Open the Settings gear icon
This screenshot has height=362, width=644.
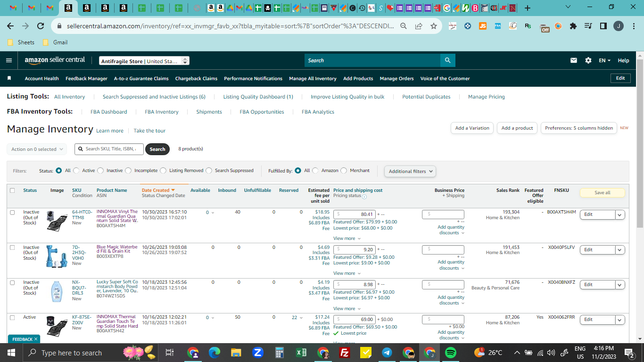pyautogui.click(x=588, y=60)
